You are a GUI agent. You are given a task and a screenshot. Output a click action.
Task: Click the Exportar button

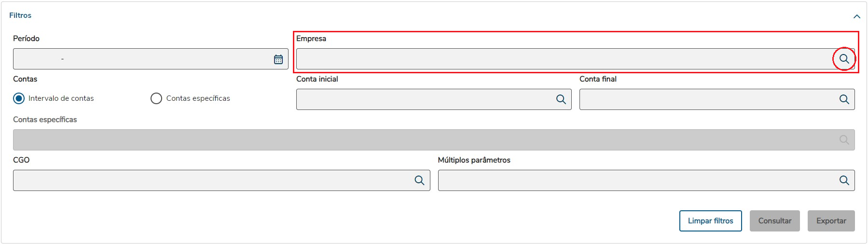tap(831, 221)
